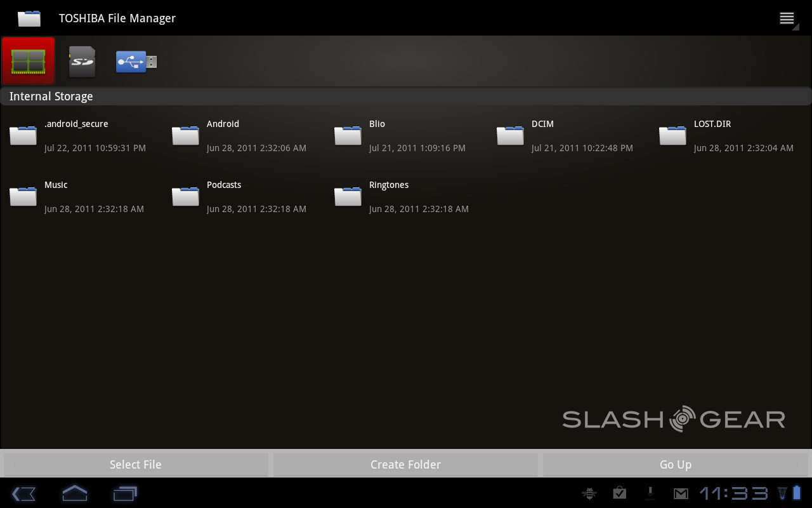Open the Recent Apps switcher
Image resolution: width=812 pixels, height=508 pixels.
click(125, 493)
